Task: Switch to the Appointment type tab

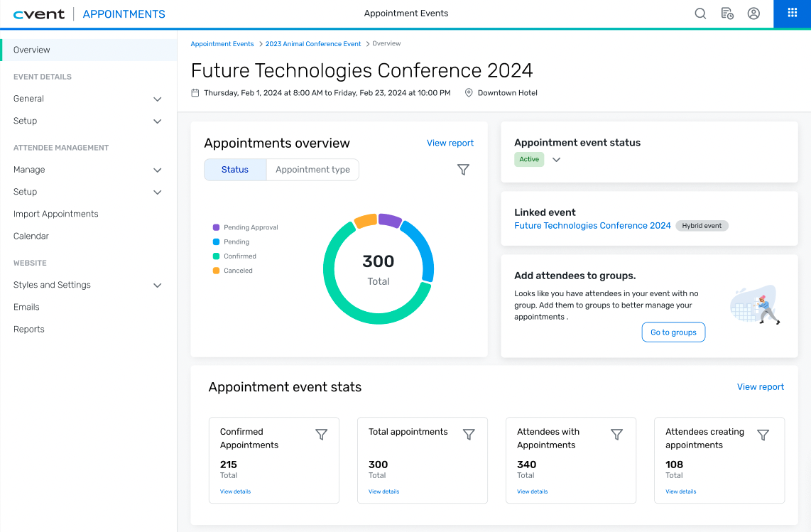Action: click(x=312, y=169)
